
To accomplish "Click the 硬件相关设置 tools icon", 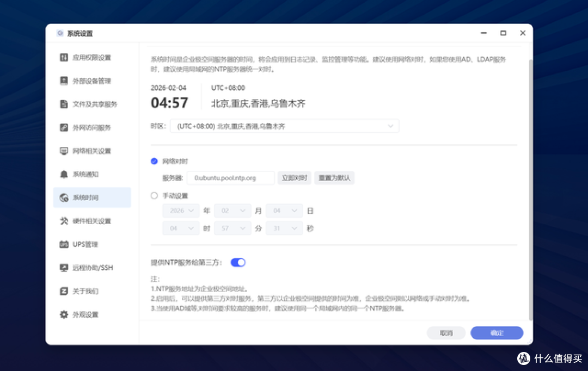I will 64,221.
